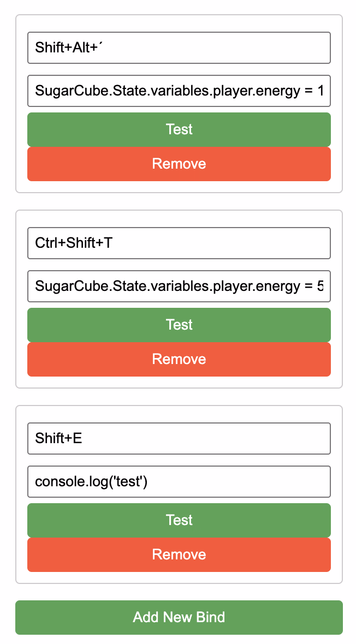Image resolution: width=356 pixels, height=644 pixels.
Task: Delete the bind that sets energy = 5
Action: point(179,359)
